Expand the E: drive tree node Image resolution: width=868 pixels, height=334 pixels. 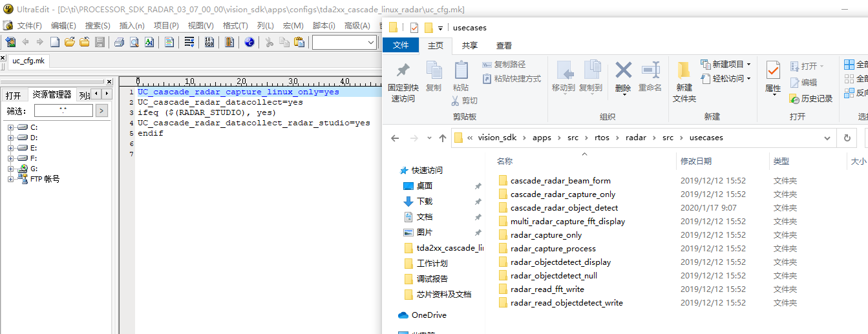coord(11,148)
